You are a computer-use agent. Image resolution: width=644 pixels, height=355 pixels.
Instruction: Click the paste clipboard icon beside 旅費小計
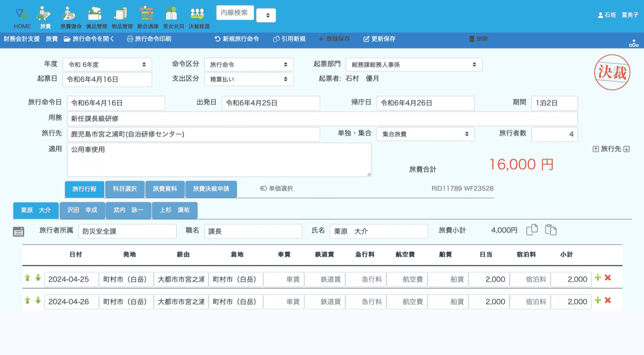click(551, 230)
